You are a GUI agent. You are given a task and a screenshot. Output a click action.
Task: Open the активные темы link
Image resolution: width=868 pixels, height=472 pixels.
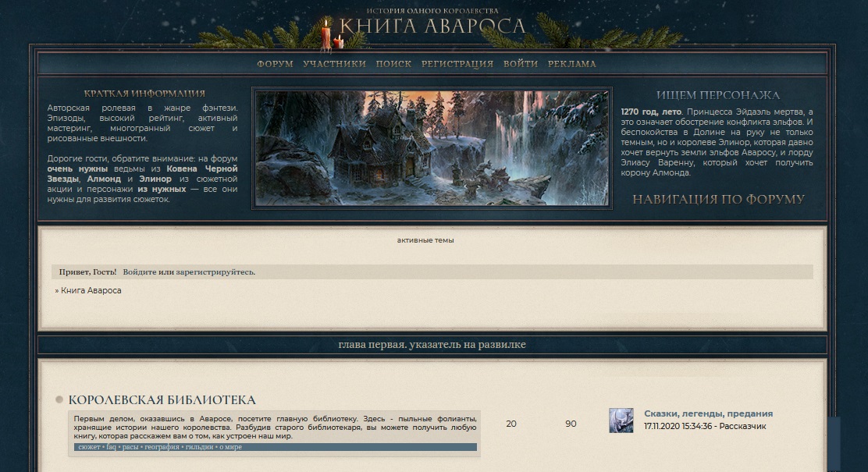[x=425, y=240]
